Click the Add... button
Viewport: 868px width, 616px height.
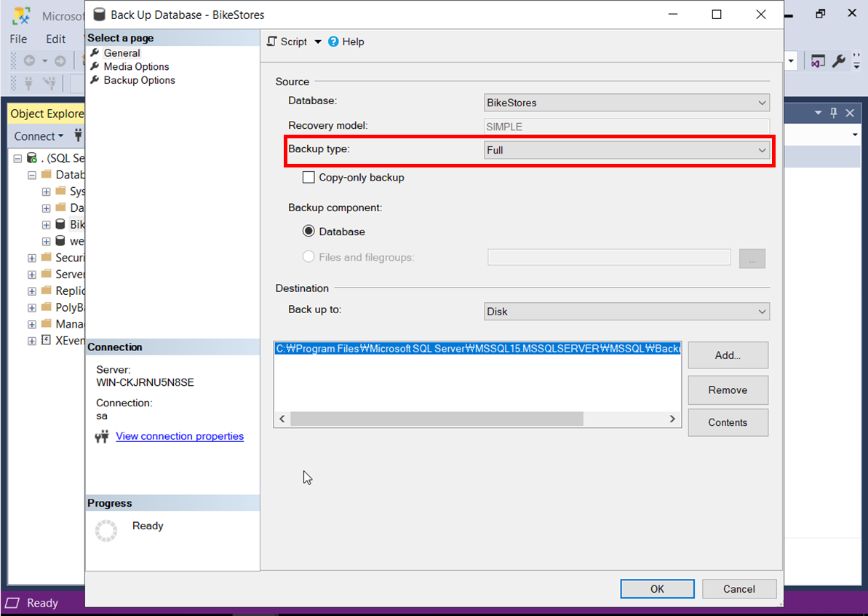click(728, 355)
